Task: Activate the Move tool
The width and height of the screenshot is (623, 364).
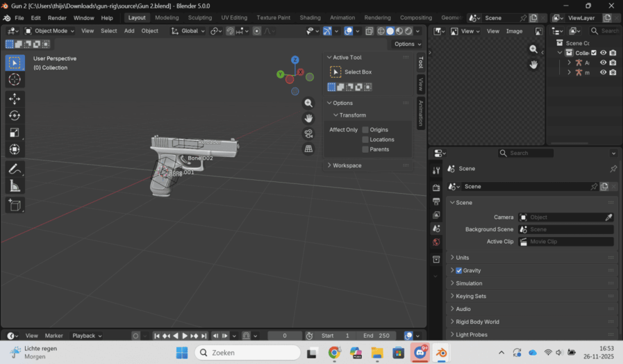Action: point(15,99)
